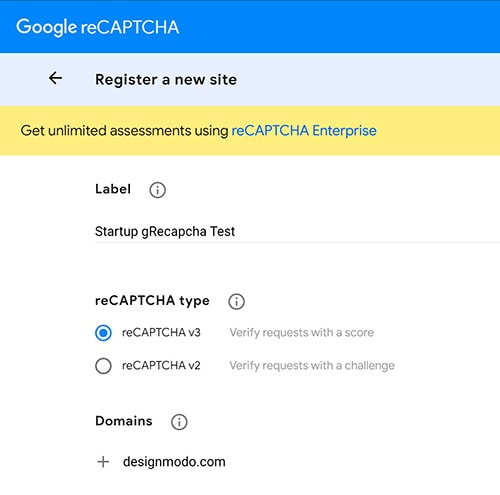500x495 pixels.
Task: Click the Verify requests with a score description
Action: [x=302, y=333]
